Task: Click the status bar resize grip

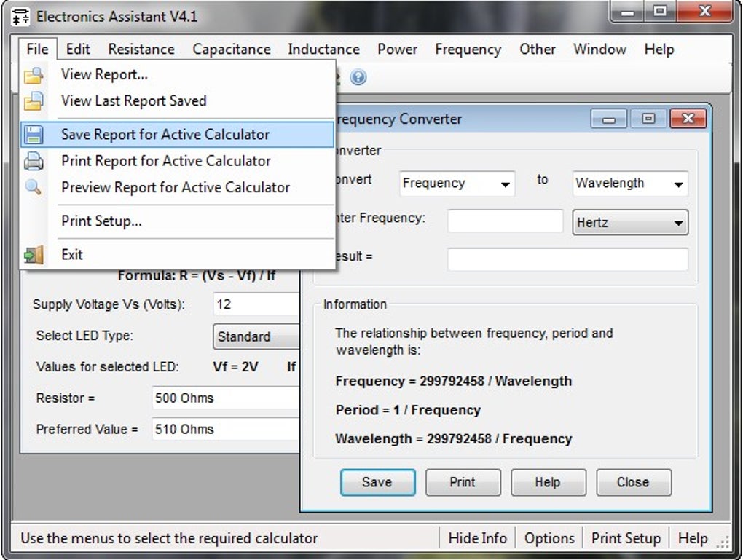Action: [722, 543]
